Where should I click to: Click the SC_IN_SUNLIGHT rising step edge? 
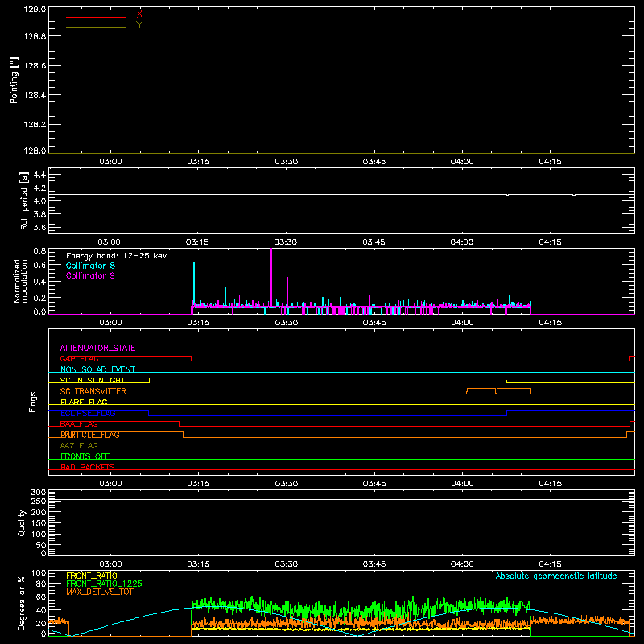click(x=150, y=380)
